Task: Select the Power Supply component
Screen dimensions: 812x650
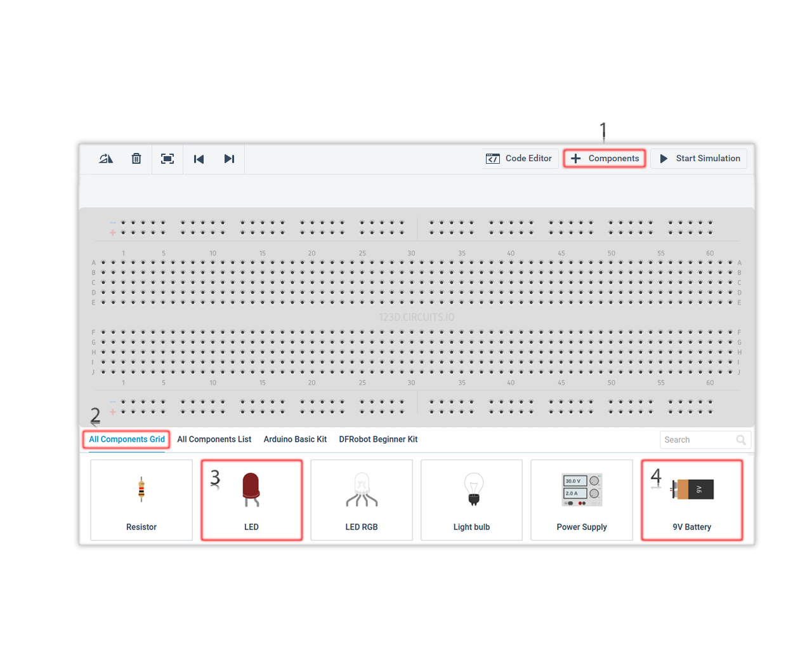Action: (582, 500)
